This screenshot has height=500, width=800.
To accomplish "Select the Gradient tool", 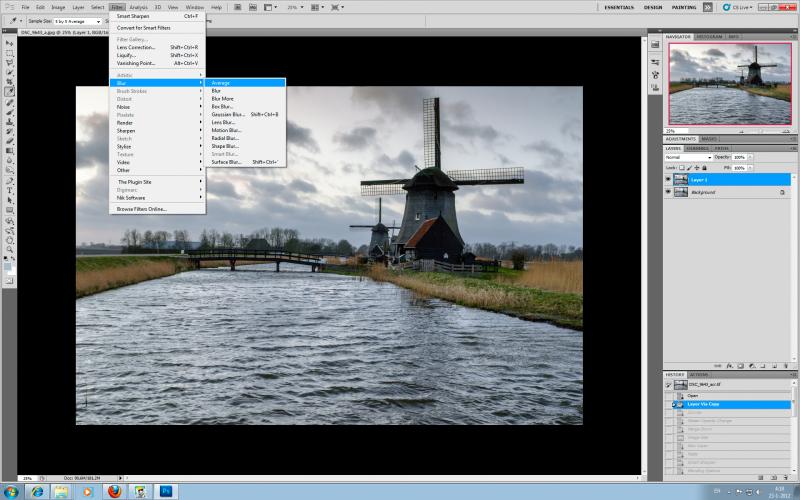I will 9,151.
